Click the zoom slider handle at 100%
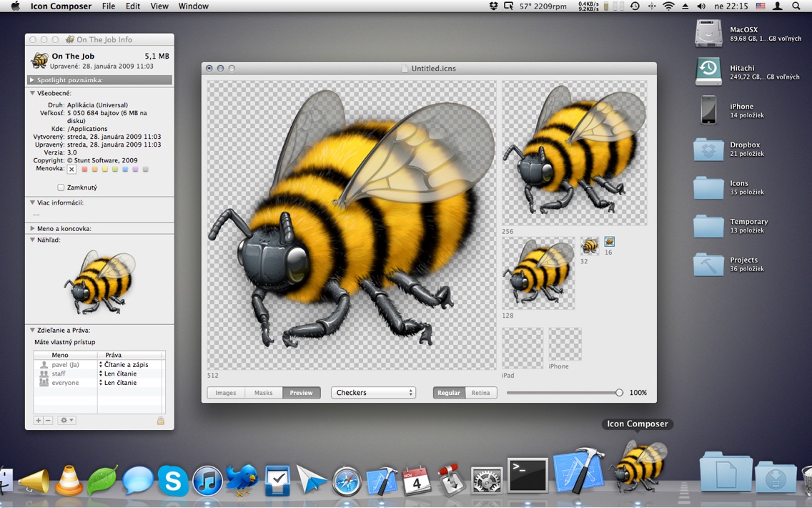Viewport: 812px width, 508px height. [619, 393]
